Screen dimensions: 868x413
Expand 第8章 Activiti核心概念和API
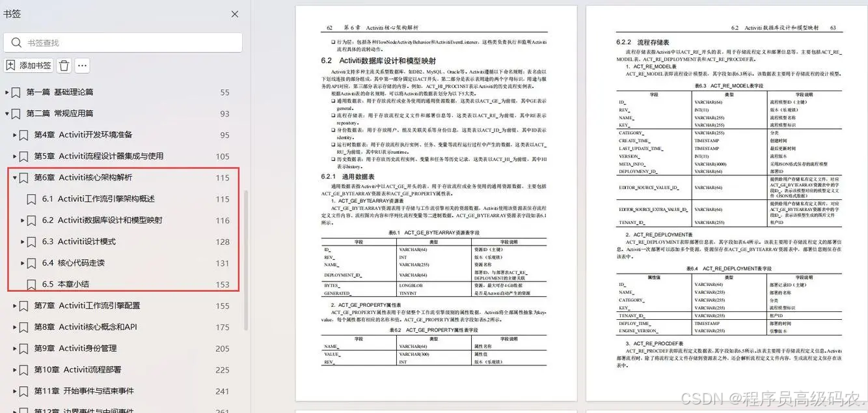14,327
